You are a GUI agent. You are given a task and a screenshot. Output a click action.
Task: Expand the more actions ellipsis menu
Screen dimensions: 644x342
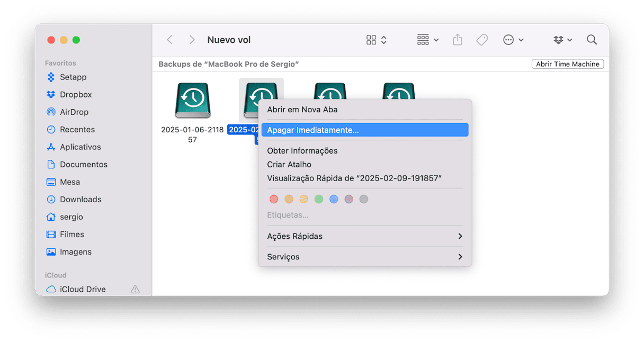(x=513, y=40)
